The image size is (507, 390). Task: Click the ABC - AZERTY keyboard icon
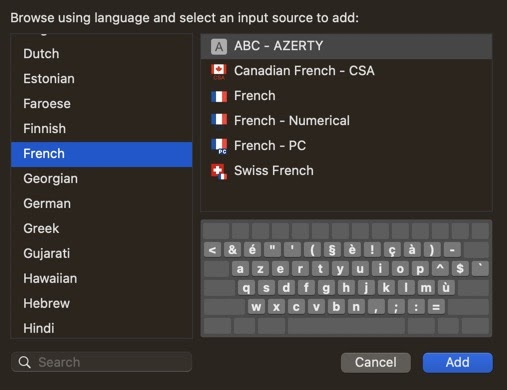coord(219,47)
